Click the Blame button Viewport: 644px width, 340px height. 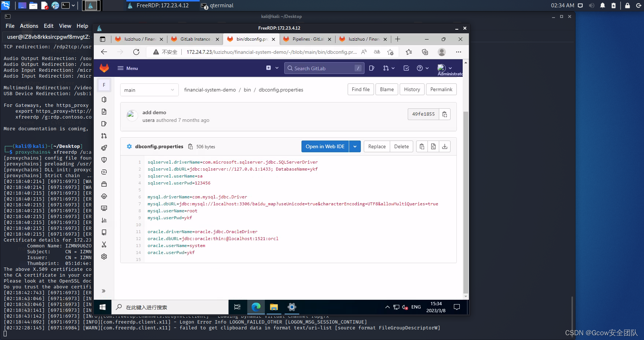point(387,89)
